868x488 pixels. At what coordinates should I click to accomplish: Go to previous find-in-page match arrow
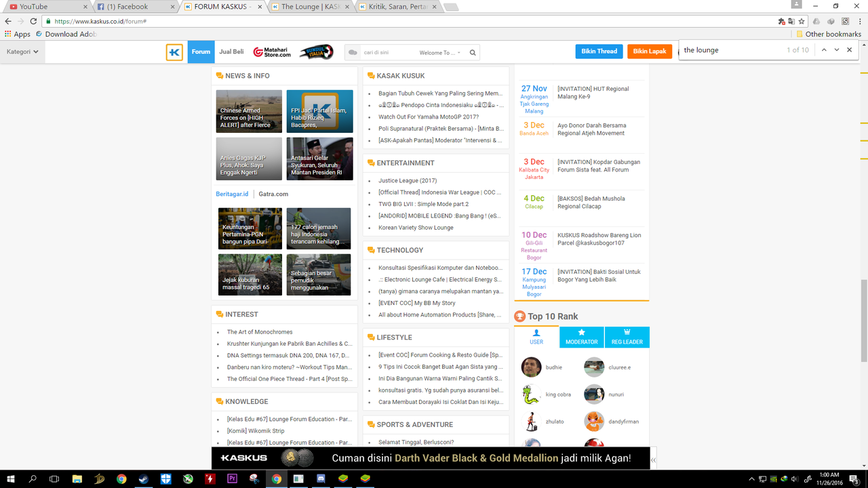[x=824, y=49]
